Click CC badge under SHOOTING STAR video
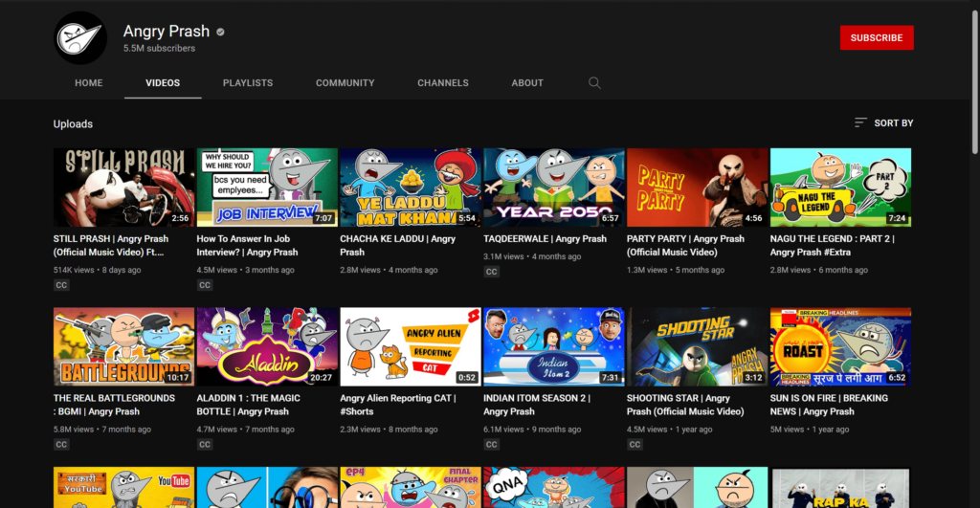 click(635, 444)
